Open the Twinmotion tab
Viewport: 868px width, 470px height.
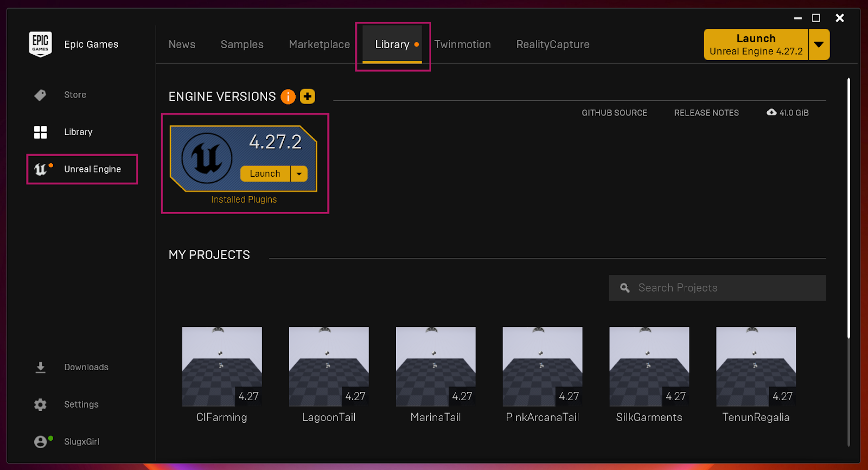(462, 44)
